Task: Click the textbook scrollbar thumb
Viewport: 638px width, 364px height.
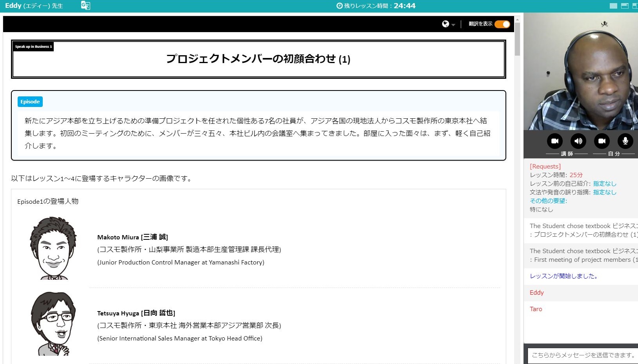Action: 517,39
